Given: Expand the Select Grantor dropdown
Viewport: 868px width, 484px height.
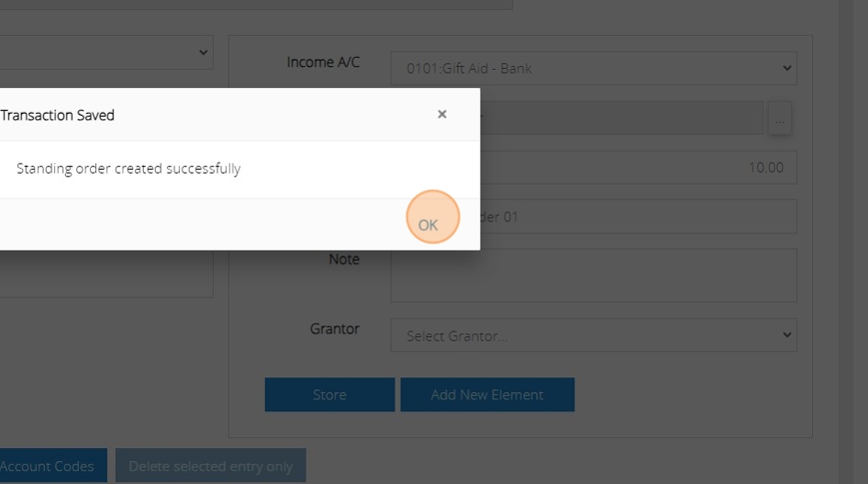Looking at the screenshot, I should pyautogui.click(x=593, y=336).
